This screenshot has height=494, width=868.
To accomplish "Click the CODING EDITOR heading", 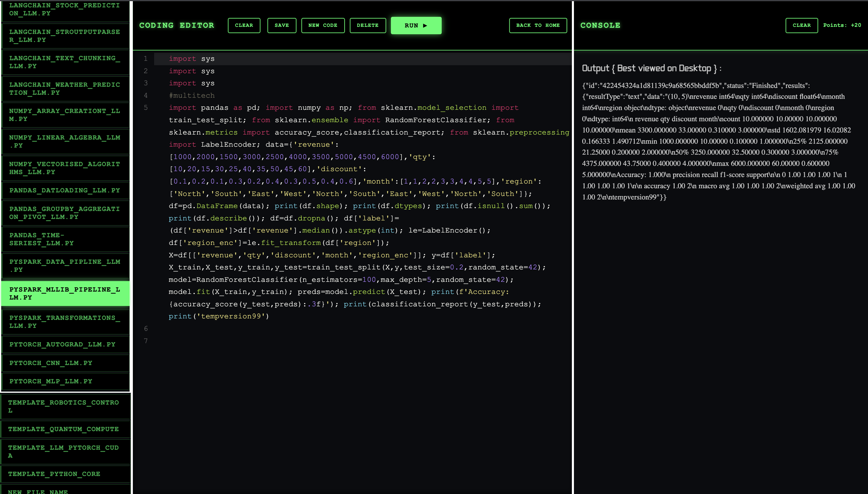I will (x=177, y=25).
